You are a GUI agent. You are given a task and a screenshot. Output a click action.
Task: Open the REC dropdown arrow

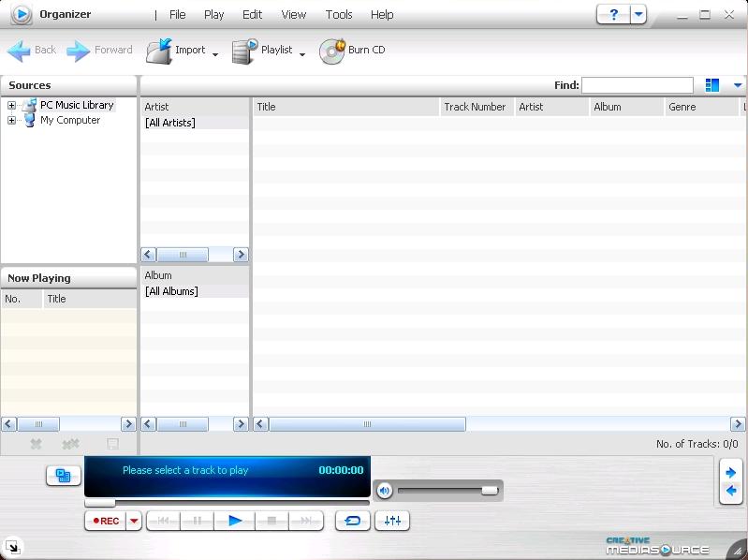pyautogui.click(x=134, y=521)
